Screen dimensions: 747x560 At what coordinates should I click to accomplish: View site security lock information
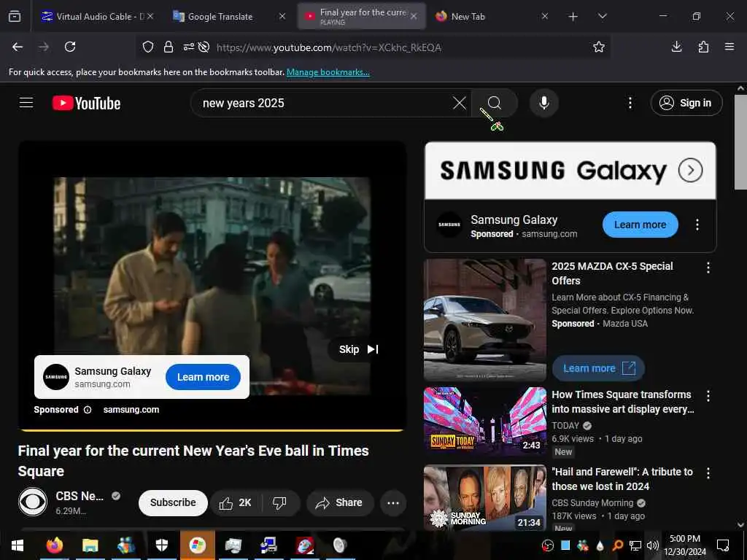click(x=169, y=47)
